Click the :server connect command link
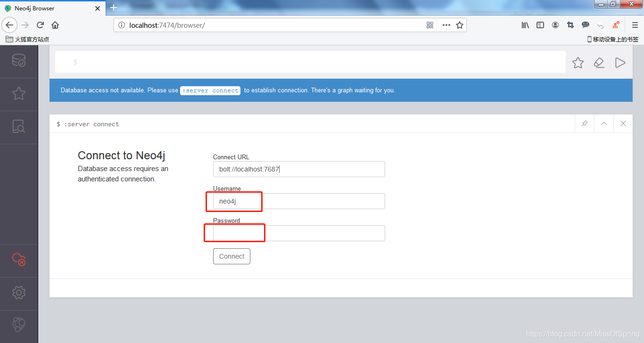Screen dimensions: 644x343 pos(210,90)
